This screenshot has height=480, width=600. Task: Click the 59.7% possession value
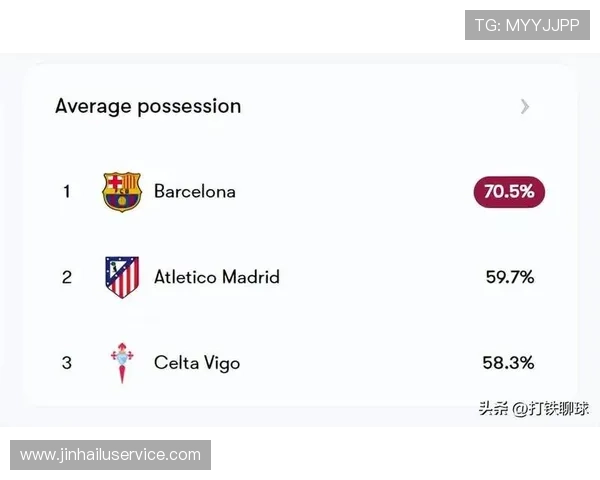point(510,277)
